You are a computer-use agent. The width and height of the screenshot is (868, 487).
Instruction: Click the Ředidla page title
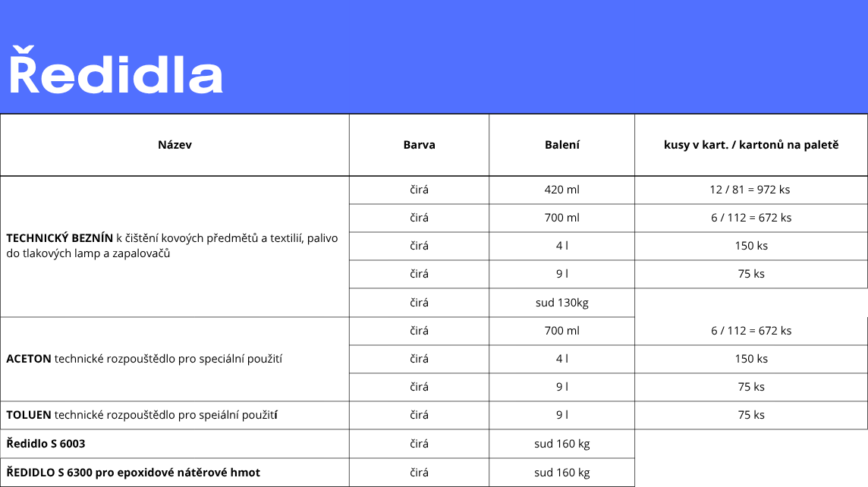tap(115, 74)
